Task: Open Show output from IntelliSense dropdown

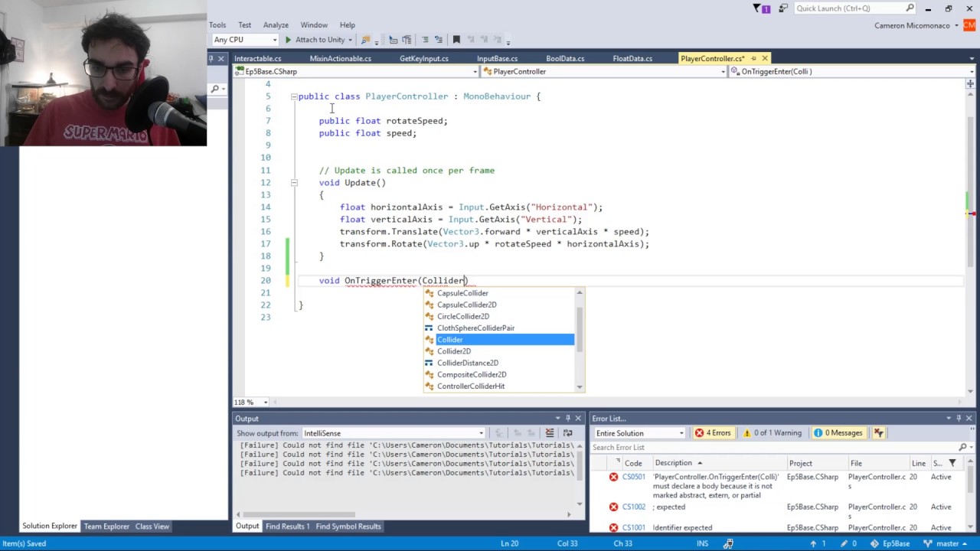Action: tap(394, 433)
